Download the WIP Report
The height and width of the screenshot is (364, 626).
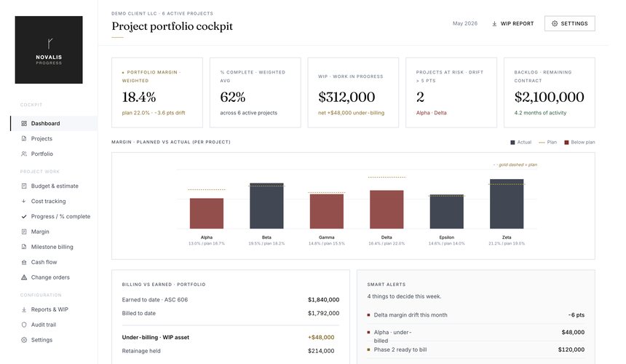point(512,23)
